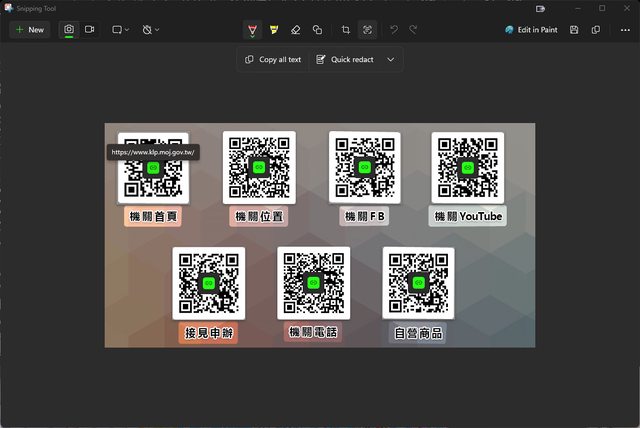Select the red ballpoint pen tool

click(x=251, y=30)
